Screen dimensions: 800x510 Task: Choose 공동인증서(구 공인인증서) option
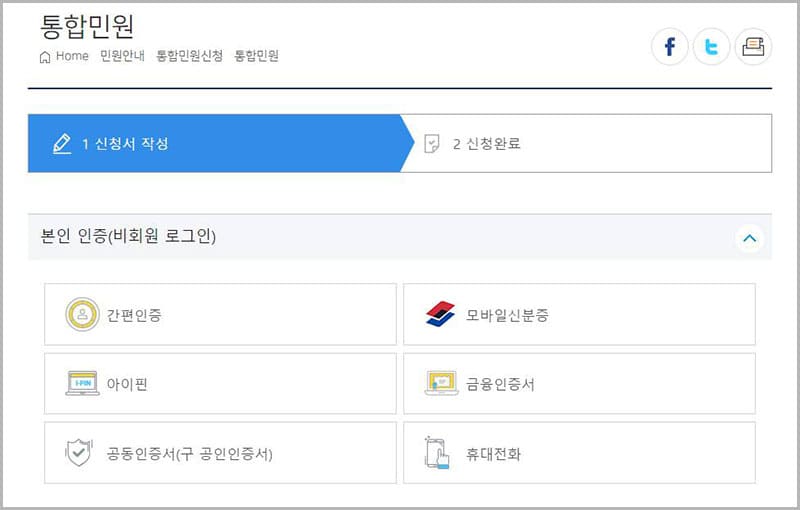[x=220, y=453]
